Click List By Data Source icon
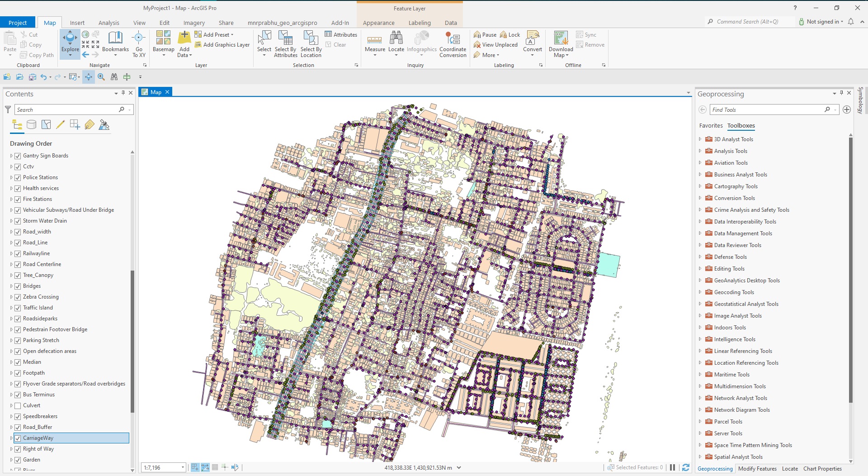The image size is (868, 476). [x=32, y=125]
